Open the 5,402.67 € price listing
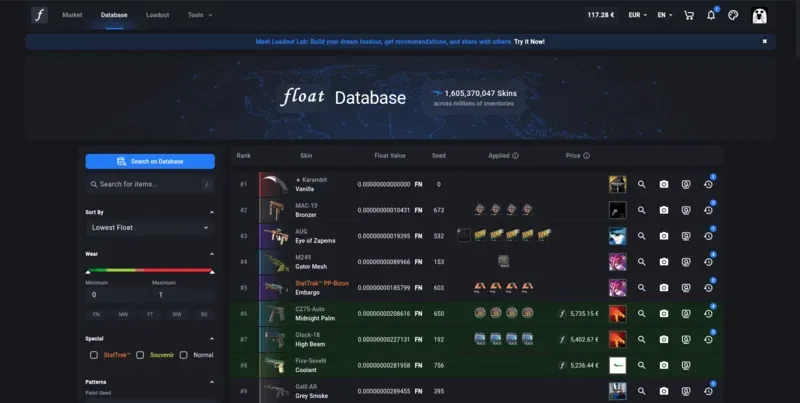This screenshot has width=800, height=403. [579, 339]
